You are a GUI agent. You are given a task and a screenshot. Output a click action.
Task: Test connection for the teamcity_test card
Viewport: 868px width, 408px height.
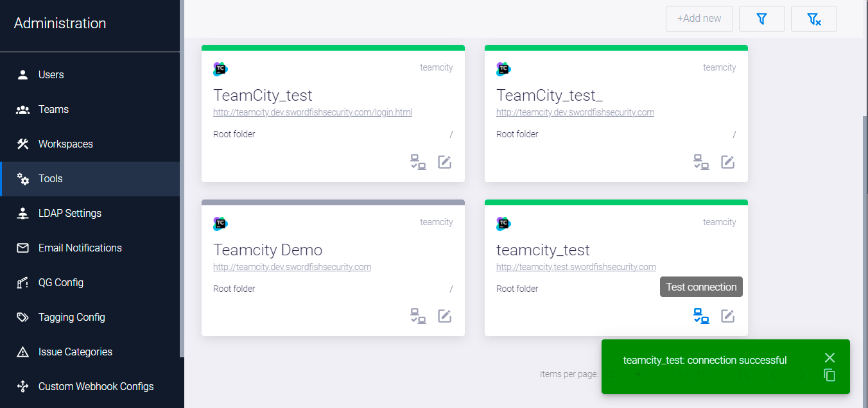[701, 316]
